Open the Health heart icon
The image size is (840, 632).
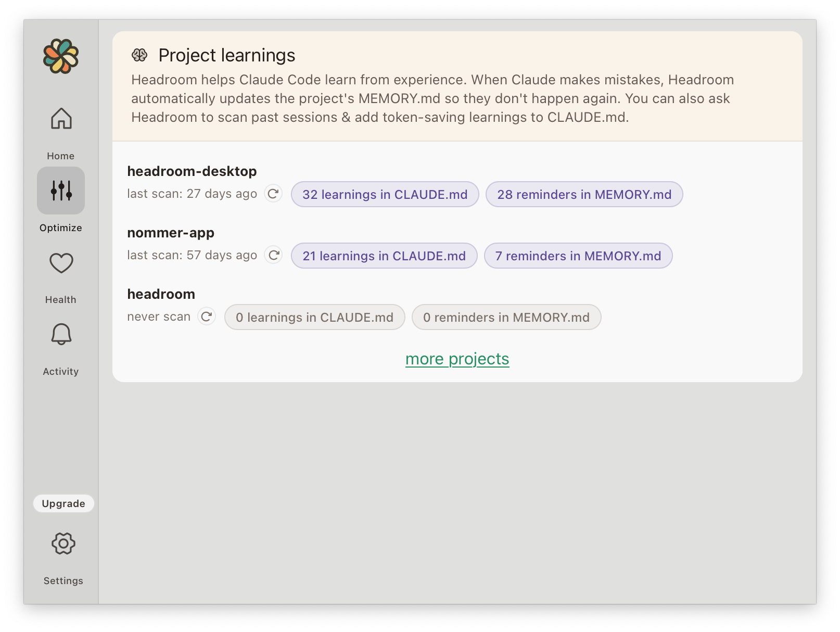tap(61, 263)
